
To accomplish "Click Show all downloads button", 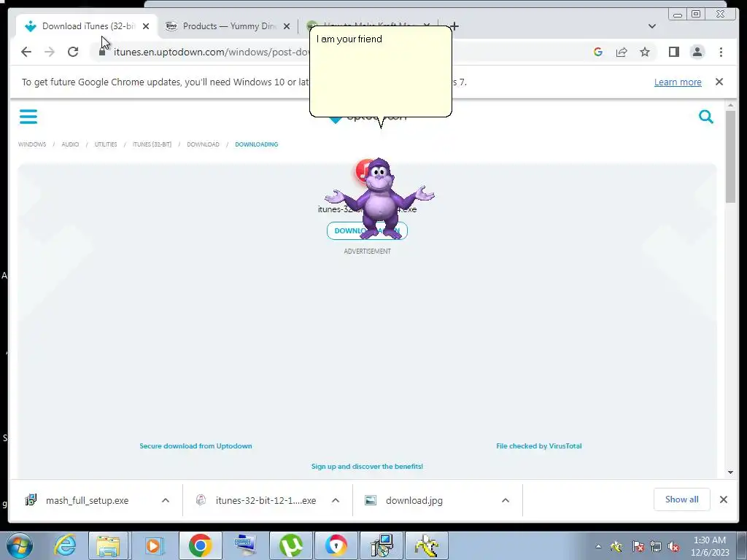I will 682,499.
